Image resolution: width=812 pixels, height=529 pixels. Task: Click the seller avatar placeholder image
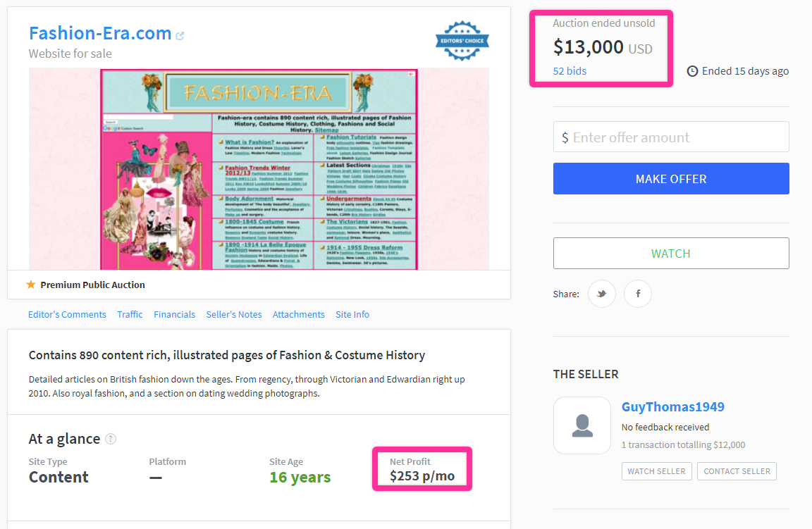pyautogui.click(x=582, y=425)
